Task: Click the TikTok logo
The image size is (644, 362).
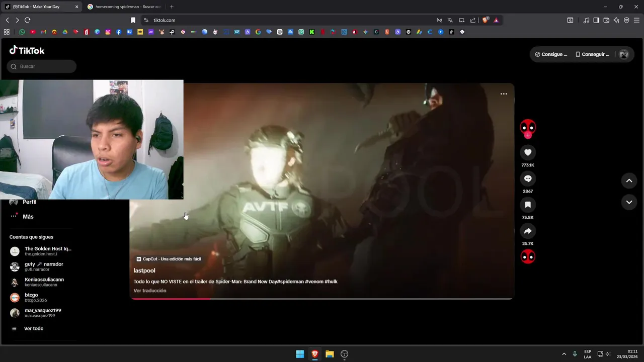Action: coord(27,50)
